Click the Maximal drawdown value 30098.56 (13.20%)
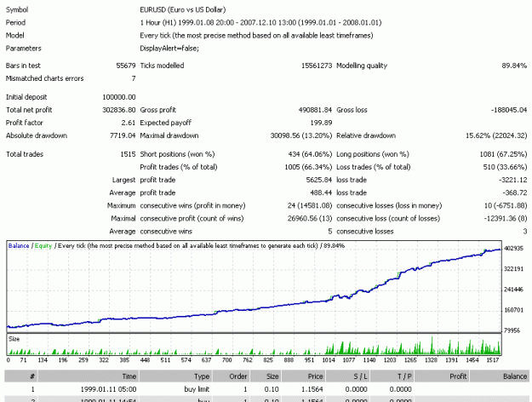 pyautogui.click(x=301, y=135)
